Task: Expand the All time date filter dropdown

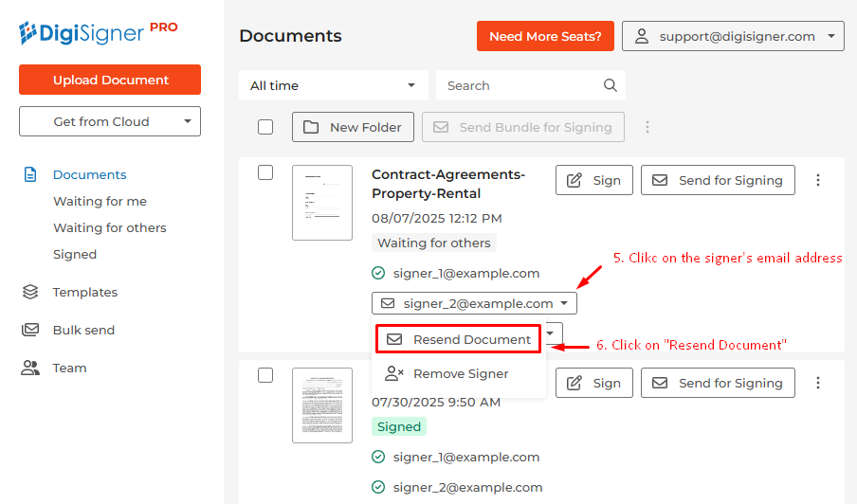Action: click(x=333, y=85)
